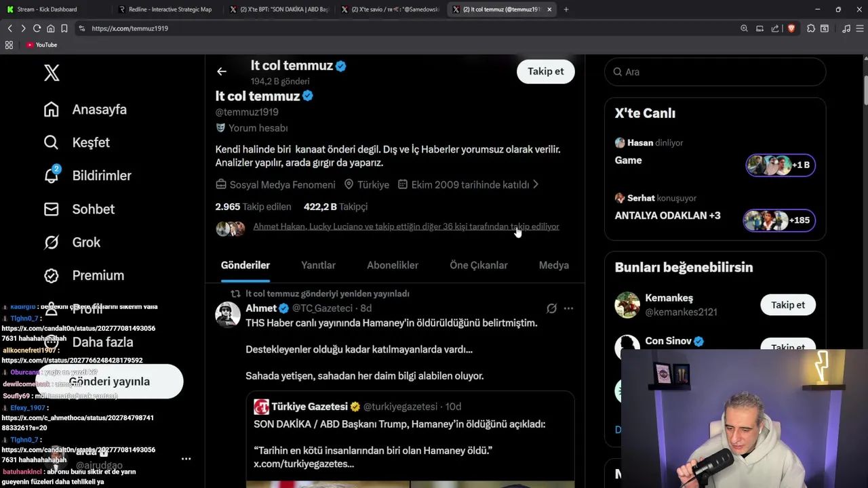Open Ahmet's profile avatar in the post

228,315
